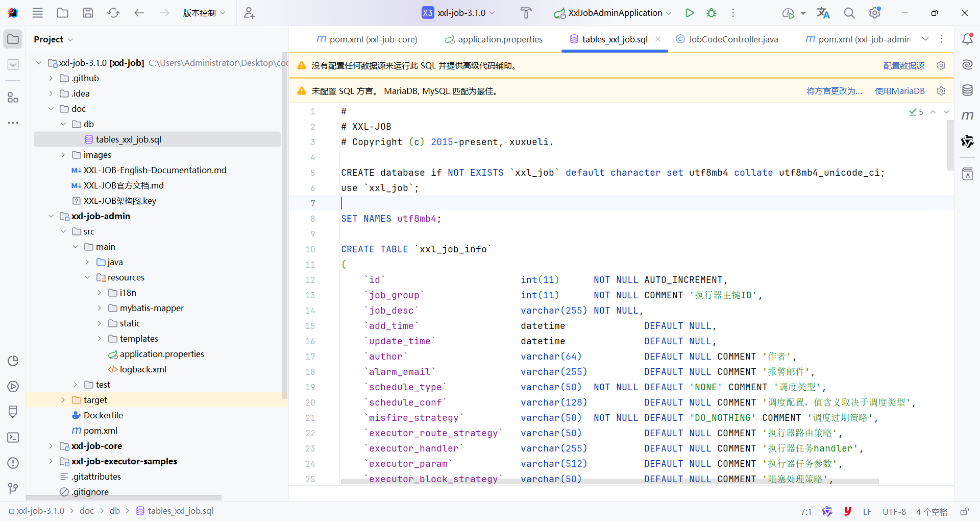The image size is (980, 521).
Task: Open the Terminal tool window
Action: [x=13, y=437]
